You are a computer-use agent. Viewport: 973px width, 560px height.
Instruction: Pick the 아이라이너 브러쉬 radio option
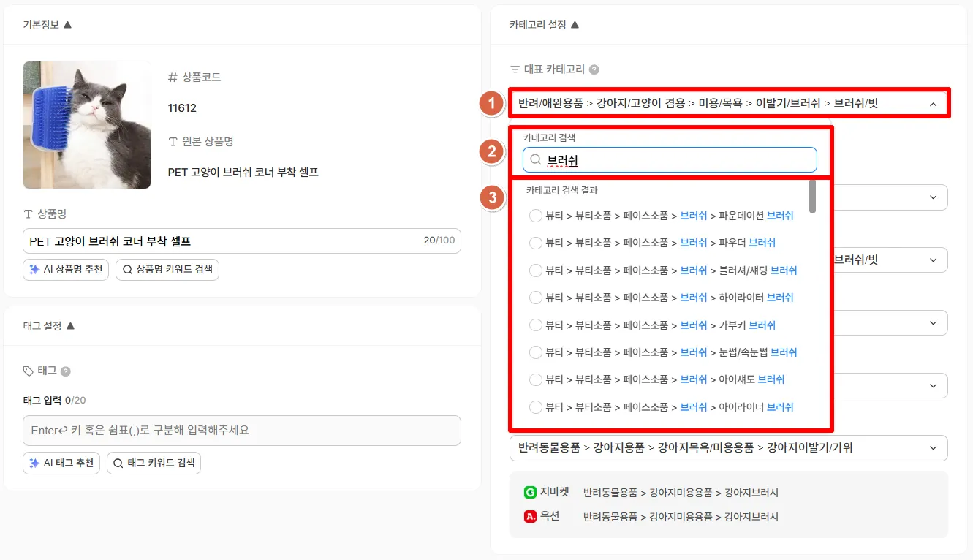click(536, 407)
